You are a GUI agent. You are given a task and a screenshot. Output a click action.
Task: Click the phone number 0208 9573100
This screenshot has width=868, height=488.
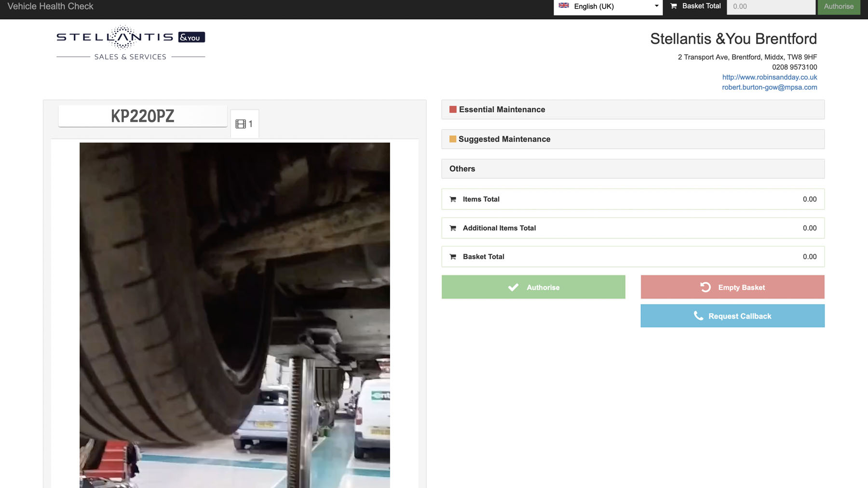794,67
